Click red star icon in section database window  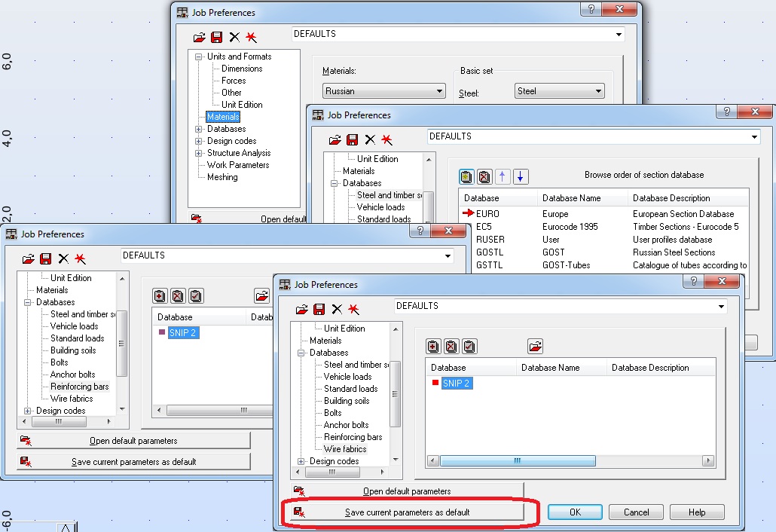[387, 139]
